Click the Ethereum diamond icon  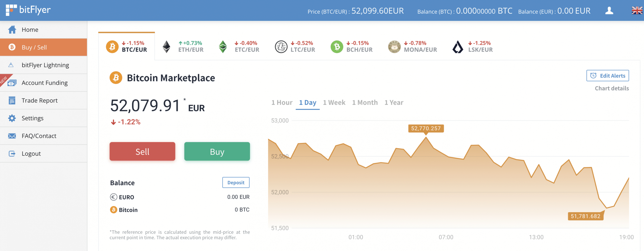click(x=166, y=47)
